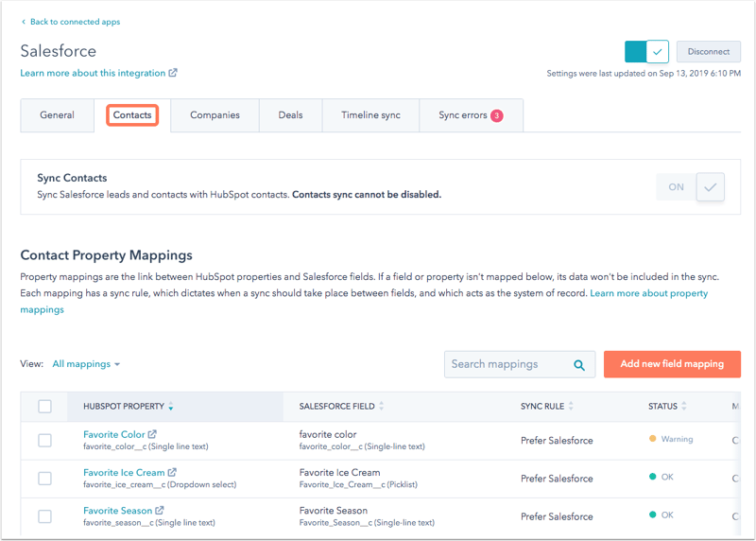Click the magnifier icon in Search mappings
756x541 pixels.
pyautogui.click(x=579, y=365)
